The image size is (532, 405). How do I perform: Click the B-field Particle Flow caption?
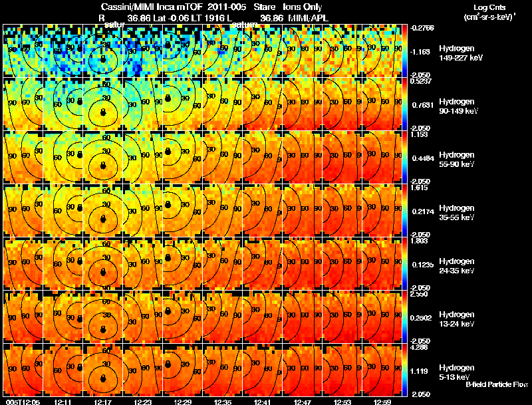(x=497, y=384)
